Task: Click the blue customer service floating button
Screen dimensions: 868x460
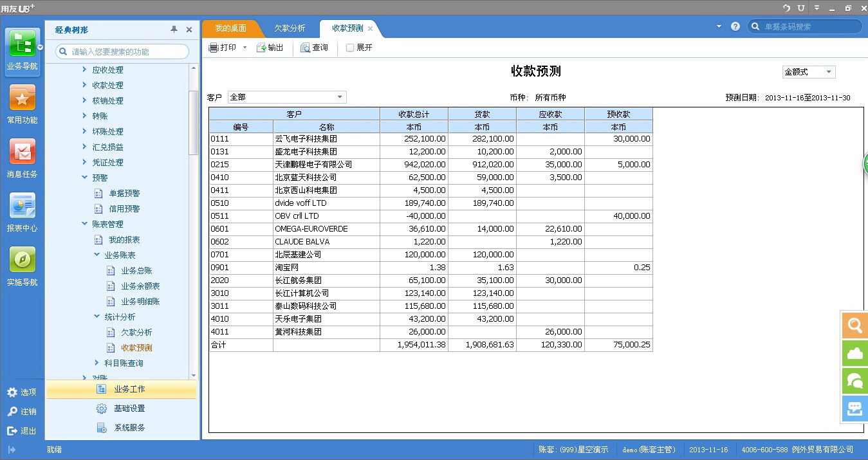Action: [855, 409]
